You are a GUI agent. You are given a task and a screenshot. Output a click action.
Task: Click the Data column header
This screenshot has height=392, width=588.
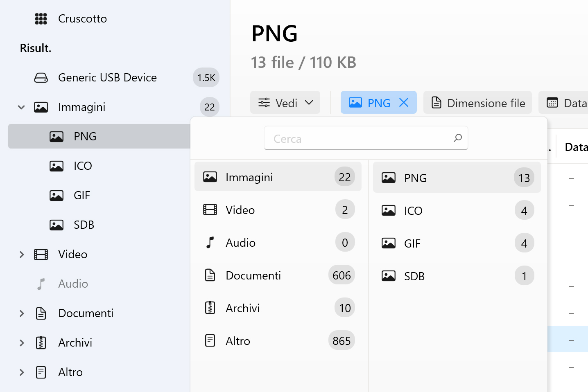point(576,147)
